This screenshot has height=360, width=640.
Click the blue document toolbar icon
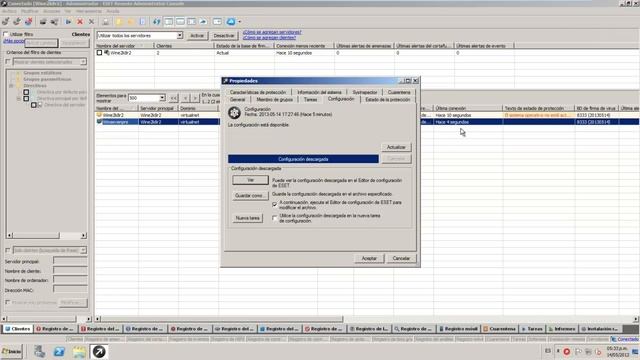click(x=142, y=22)
